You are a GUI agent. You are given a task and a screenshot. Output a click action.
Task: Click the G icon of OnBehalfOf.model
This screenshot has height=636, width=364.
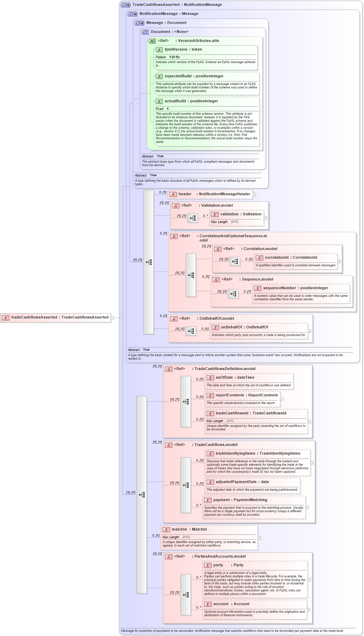coord(174,319)
